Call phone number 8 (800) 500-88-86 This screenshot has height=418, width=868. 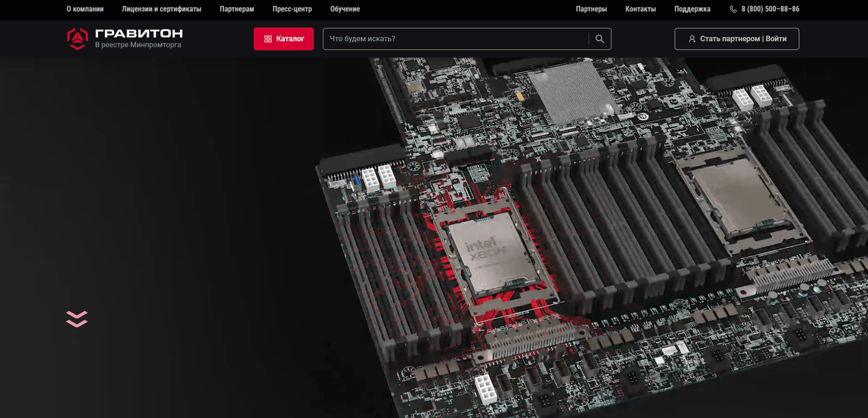point(770,9)
